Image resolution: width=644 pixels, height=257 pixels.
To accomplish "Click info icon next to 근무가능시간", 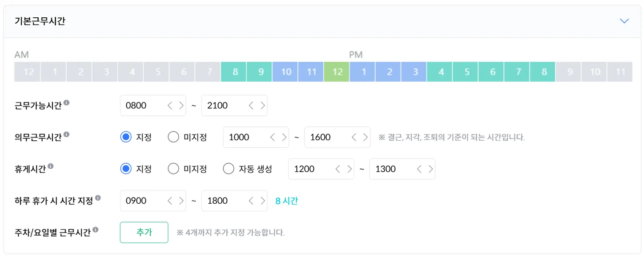I will pos(66,103).
